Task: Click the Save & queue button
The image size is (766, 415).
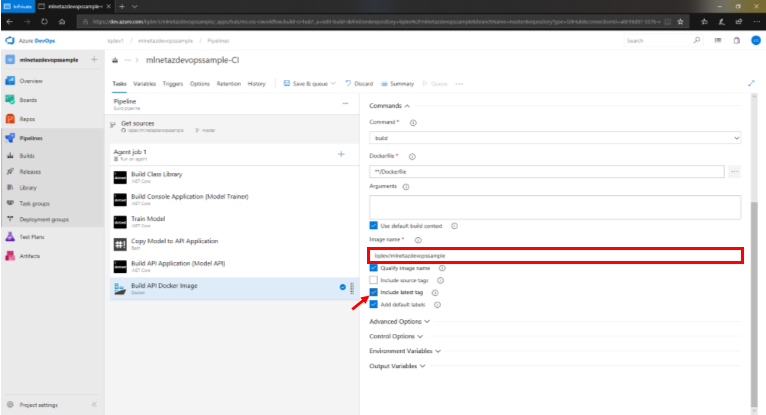Action: (x=313, y=84)
